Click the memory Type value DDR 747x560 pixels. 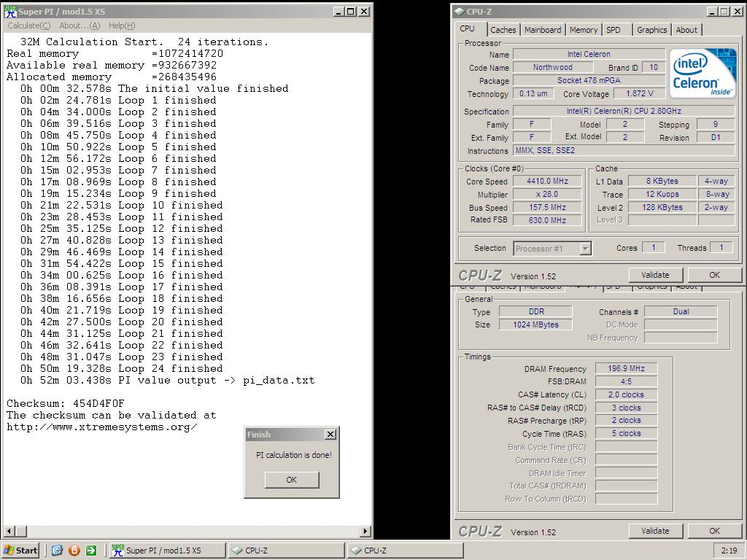536,311
